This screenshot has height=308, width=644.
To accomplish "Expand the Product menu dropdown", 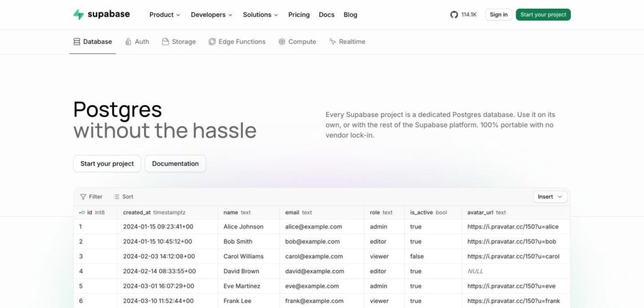I will pyautogui.click(x=165, y=15).
